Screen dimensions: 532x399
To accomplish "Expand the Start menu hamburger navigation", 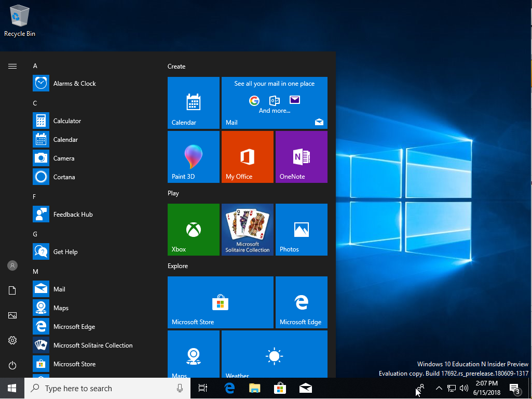I will (12, 66).
